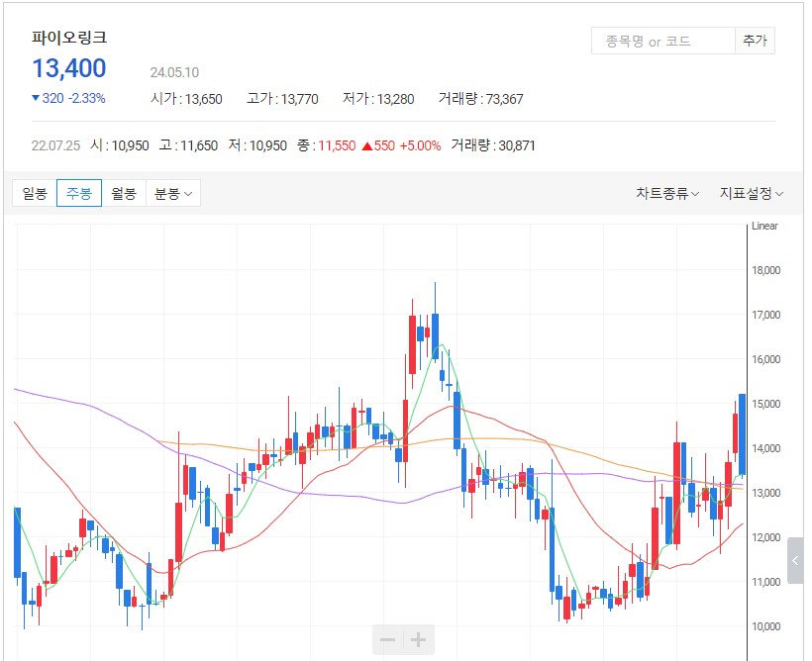Toggle the Linear scale label on price axis
812x661 pixels.
point(764,226)
